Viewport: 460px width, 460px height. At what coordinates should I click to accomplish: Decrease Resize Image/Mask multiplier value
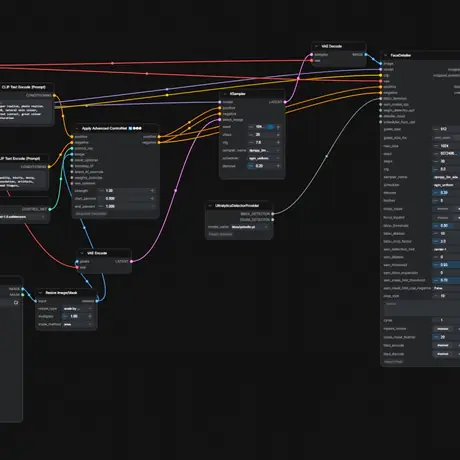65,316
